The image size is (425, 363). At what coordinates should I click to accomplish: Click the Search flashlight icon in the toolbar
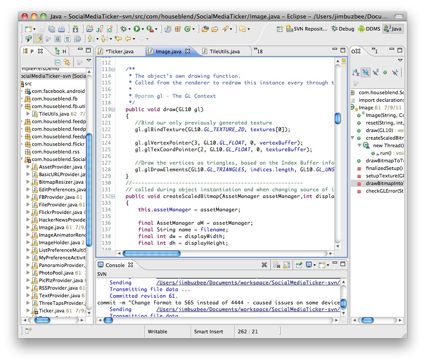pos(225,29)
